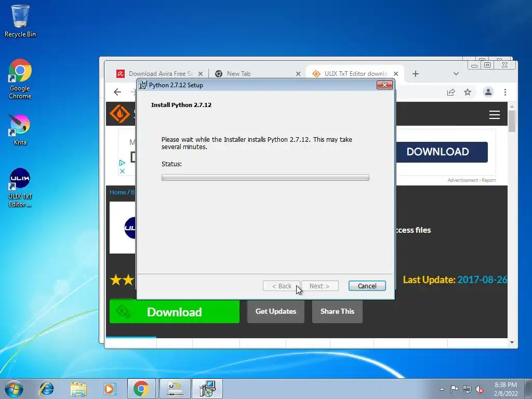Click the first rating star
Screen dimensions: 532x399
tap(116, 280)
